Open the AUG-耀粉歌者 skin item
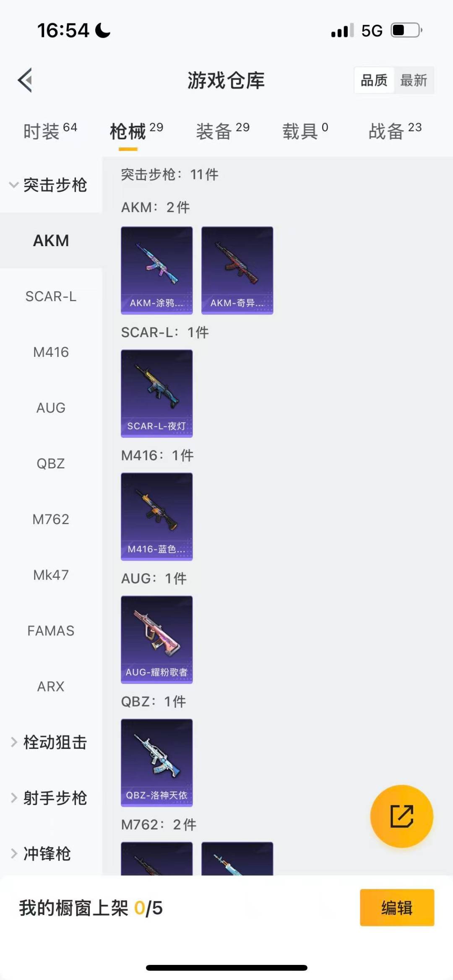 [157, 639]
